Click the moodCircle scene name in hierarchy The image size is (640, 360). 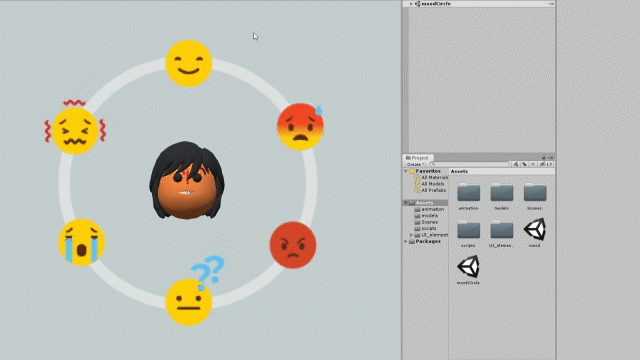pos(436,4)
